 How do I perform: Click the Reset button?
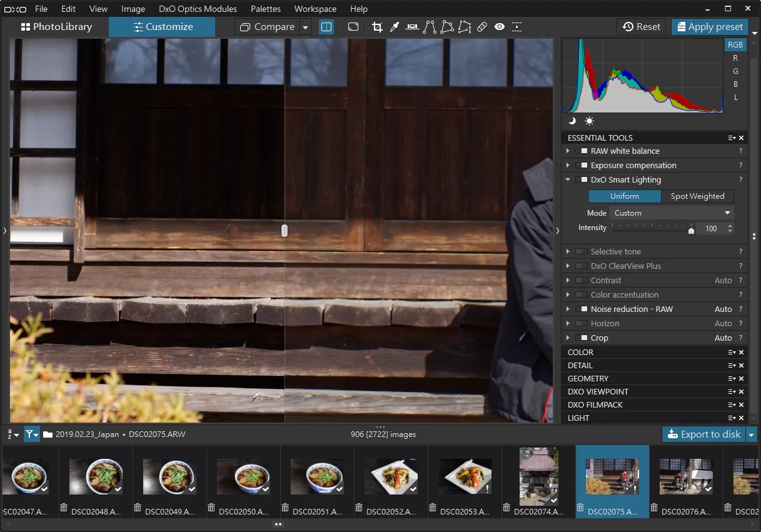tap(642, 27)
